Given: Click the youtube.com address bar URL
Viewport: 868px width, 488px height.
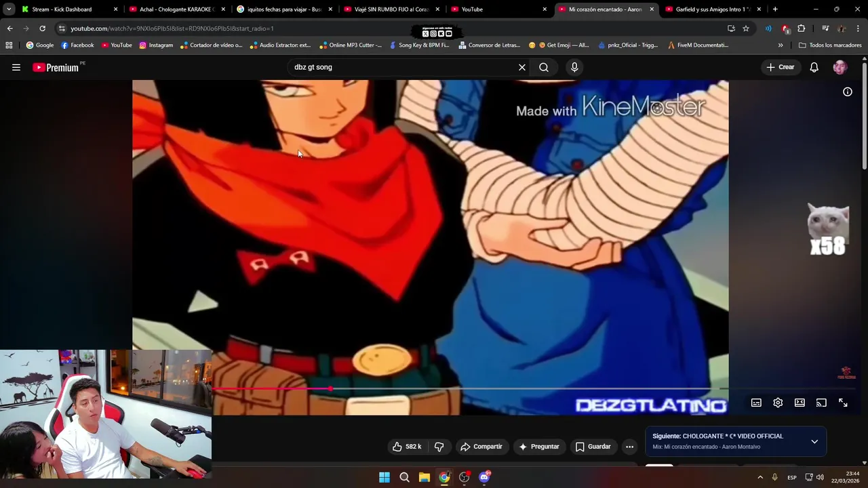Looking at the screenshot, I should coord(172,28).
